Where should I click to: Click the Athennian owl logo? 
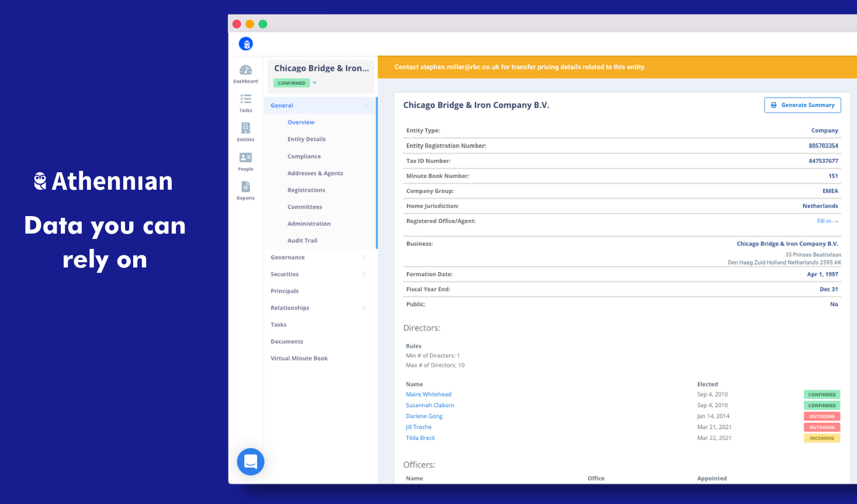tap(246, 43)
